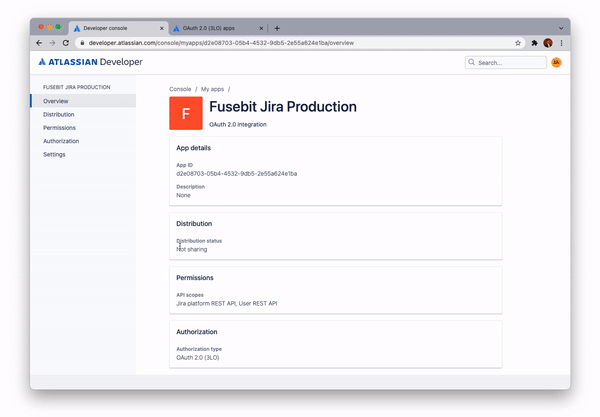Click the Distribution card heading

pos(194,224)
